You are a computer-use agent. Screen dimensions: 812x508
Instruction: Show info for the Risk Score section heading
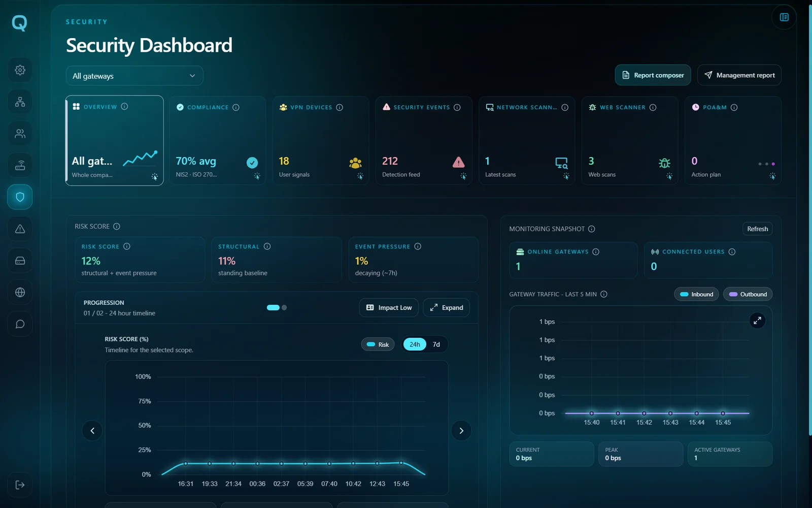[x=117, y=227]
